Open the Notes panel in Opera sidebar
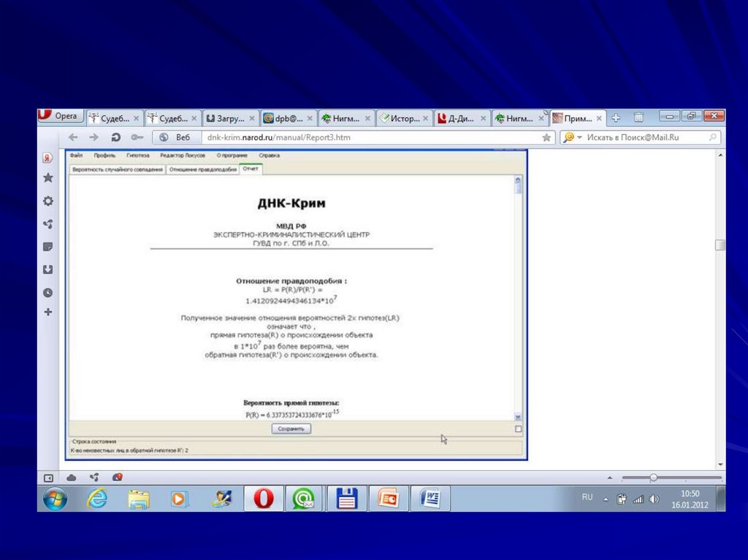Image resolution: width=748 pixels, height=560 pixels. pos(48,247)
